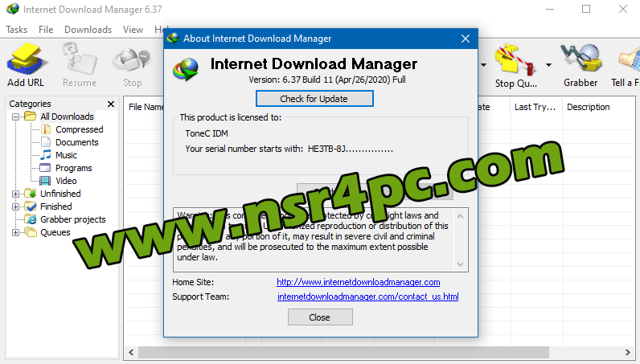Click the Grabber projects icon
640x364 pixels.
point(31,219)
